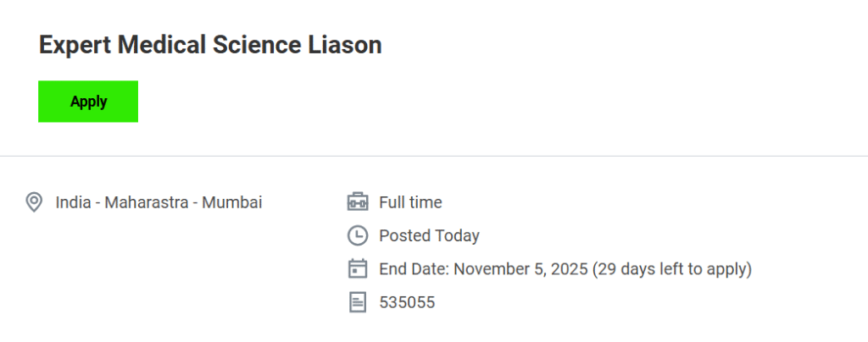This screenshot has height=342, width=868.
Task: Click the End Date label text
Action: pyautogui.click(x=414, y=269)
